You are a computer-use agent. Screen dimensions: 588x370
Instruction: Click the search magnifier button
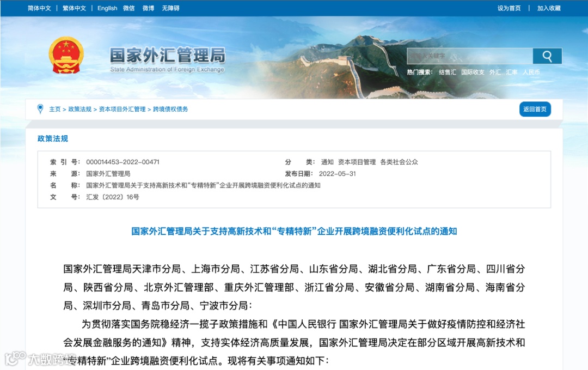(547, 56)
